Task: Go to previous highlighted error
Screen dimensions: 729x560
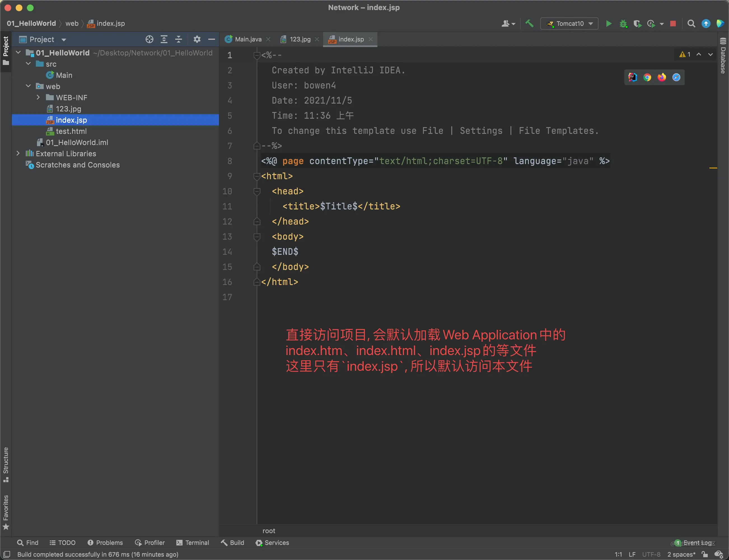Action: tap(699, 54)
